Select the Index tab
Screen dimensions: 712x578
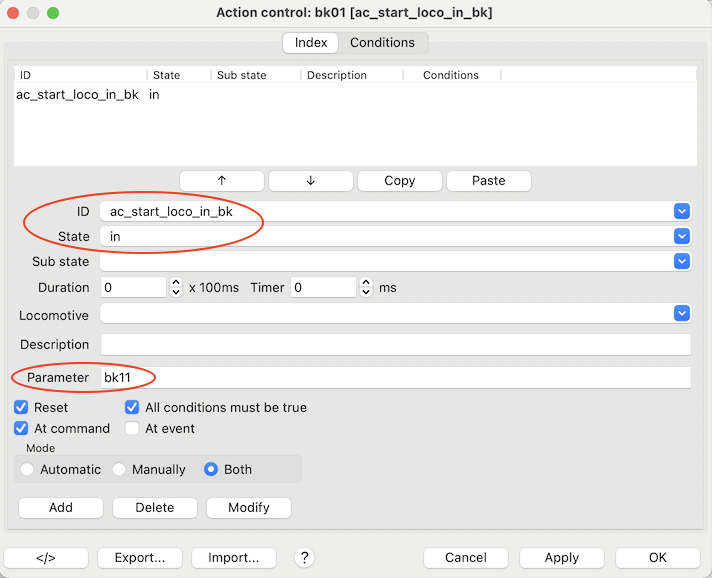(x=310, y=43)
